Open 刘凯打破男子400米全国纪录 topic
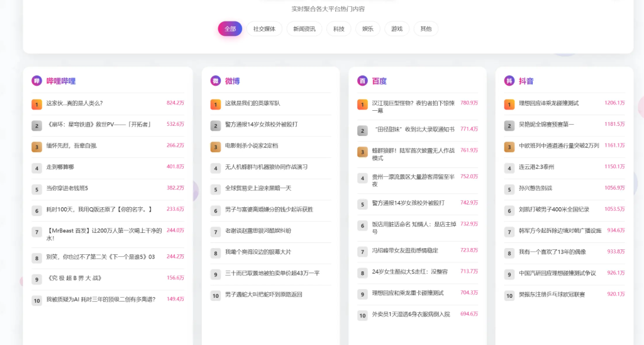 [x=554, y=210]
